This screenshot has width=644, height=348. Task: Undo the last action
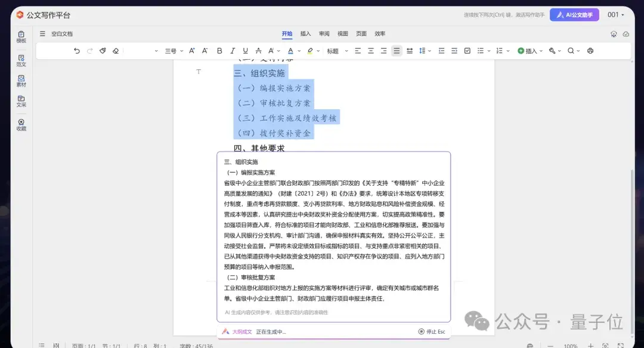click(77, 51)
